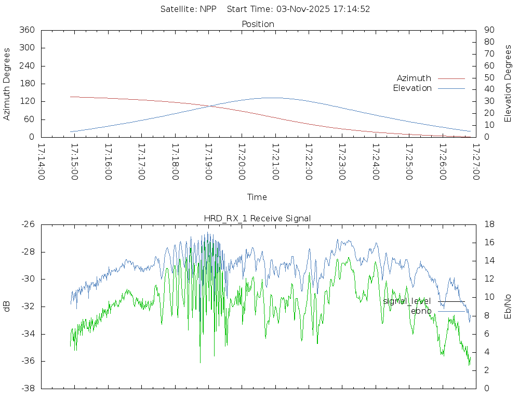Click the Position chart title
Screen dimensions: 532x399
click(258, 24)
